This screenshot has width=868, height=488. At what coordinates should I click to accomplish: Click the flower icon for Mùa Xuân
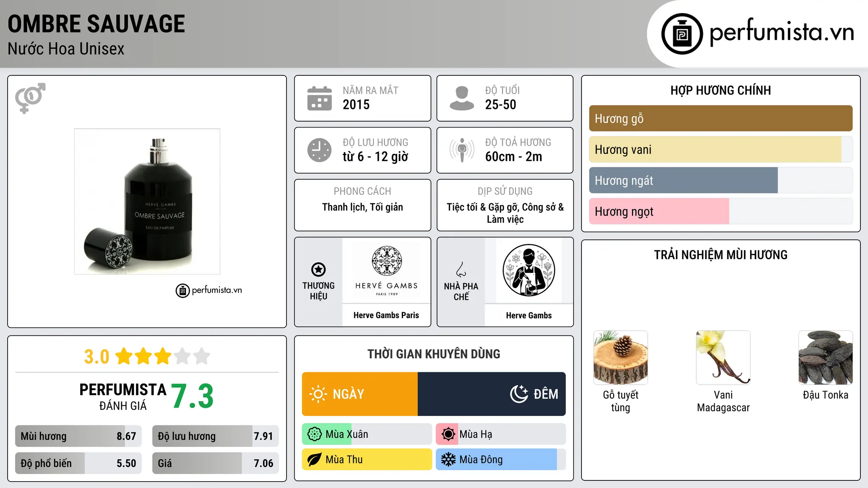[x=314, y=434]
